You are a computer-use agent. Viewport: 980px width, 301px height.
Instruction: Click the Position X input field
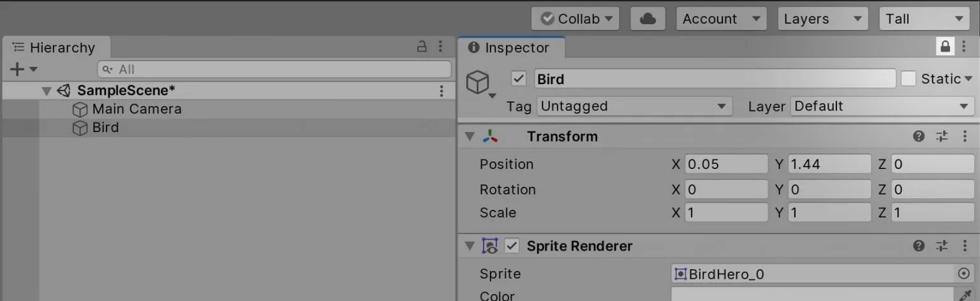[x=725, y=164]
